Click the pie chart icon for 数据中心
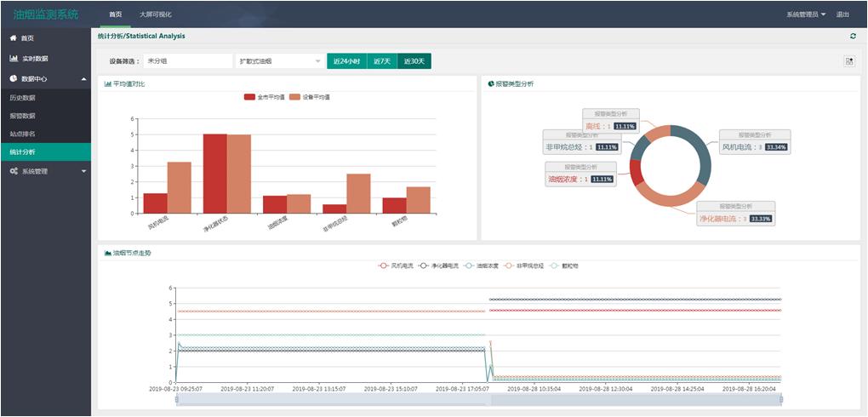Screen dimensions: 868x417 pyautogui.click(x=14, y=79)
